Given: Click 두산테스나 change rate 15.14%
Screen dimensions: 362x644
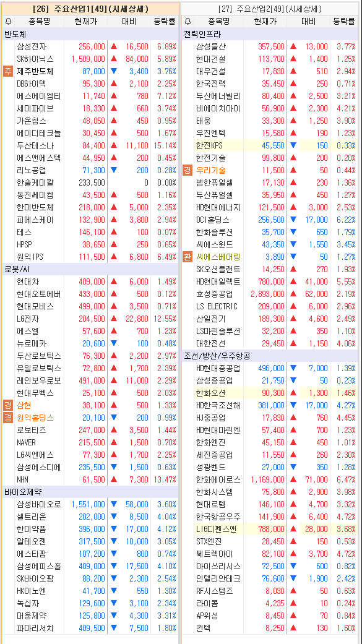Looking at the screenshot, I should coord(164,146).
